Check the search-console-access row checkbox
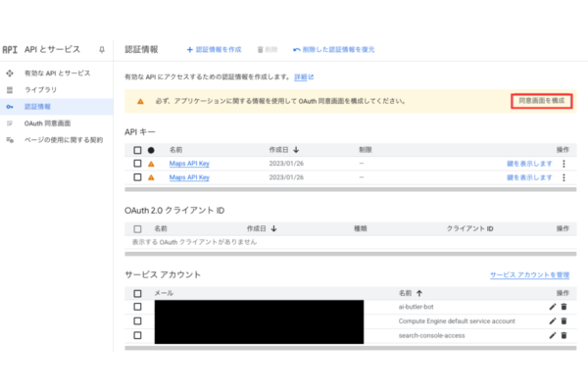 (137, 335)
